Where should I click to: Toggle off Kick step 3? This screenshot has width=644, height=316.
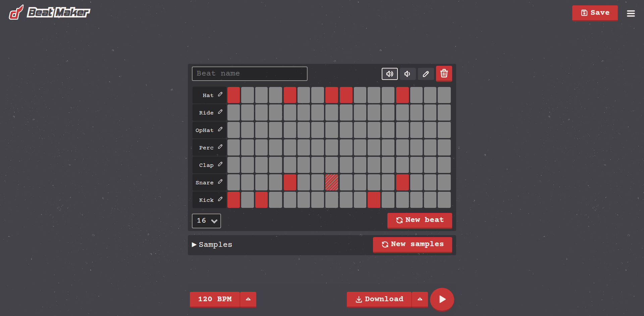click(262, 200)
